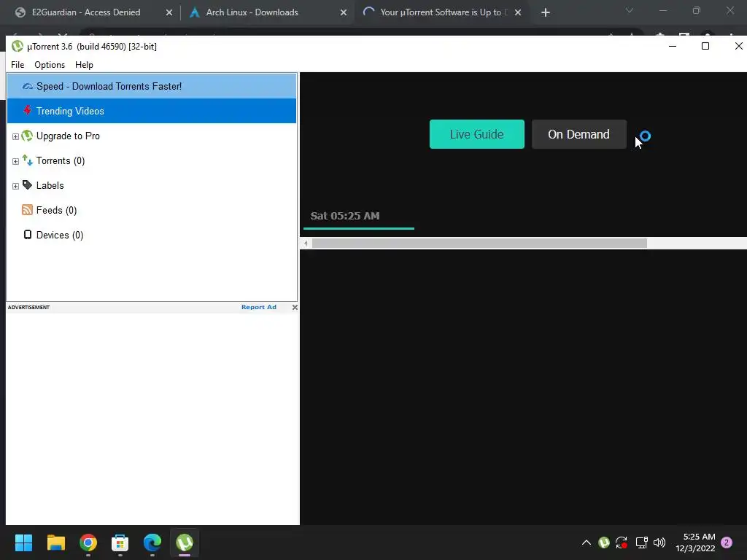Select Speed - Download Torrents Faster! item
The width and height of the screenshot is (747, 560).
[x=152, y=86]
